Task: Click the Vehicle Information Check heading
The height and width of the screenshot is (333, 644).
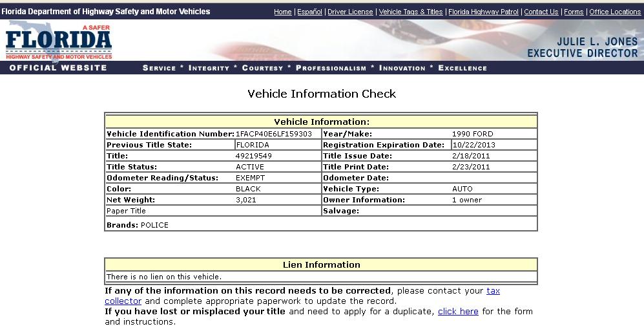Action: pyautogui.click(x=322, y=94)
